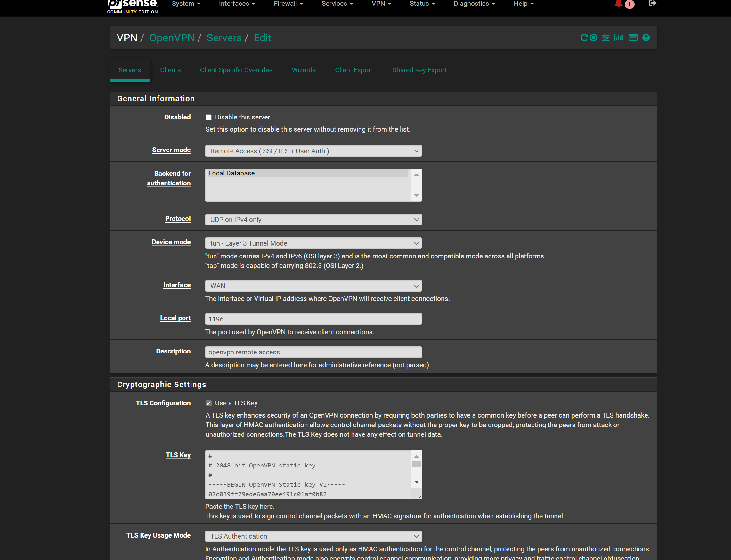
Task: Open the Status menu
Action: click(x=422, y=4)
